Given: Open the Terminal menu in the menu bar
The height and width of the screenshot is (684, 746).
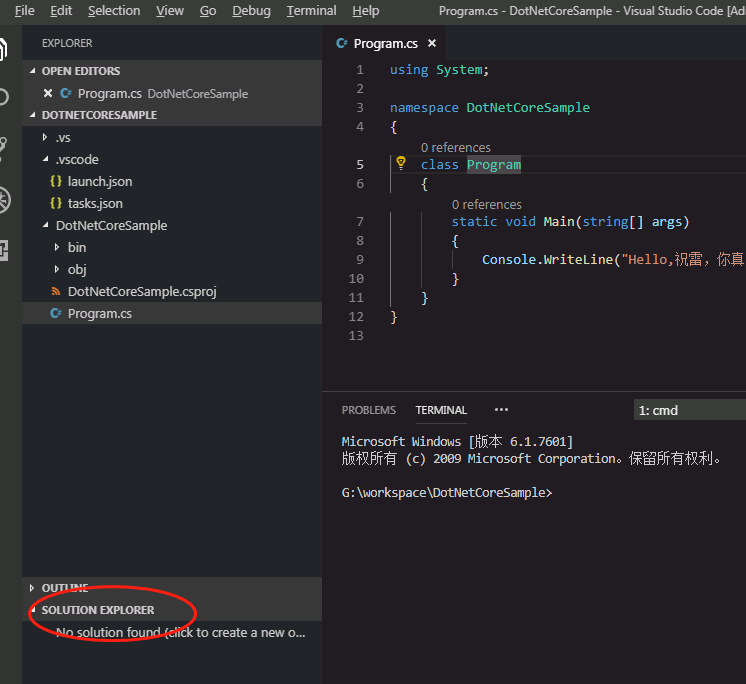Looking at the screenshot, I should [311, 11].
